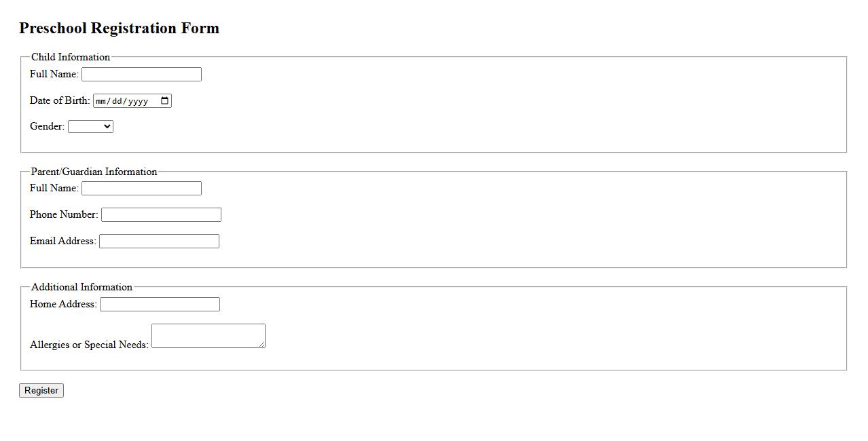868x441 pixels.
Task: Focus the parent/guardian Full Name field
Action: (x=141, y=189)
